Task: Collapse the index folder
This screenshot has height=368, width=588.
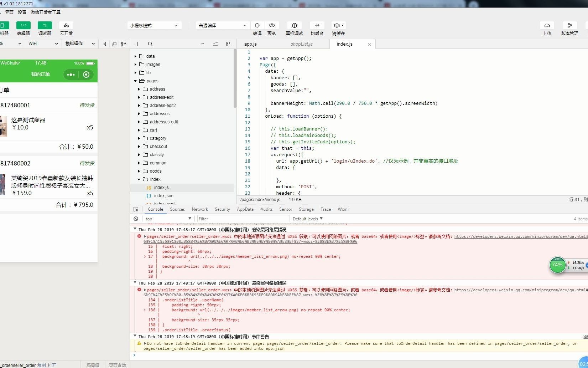Action: (139, 179)
